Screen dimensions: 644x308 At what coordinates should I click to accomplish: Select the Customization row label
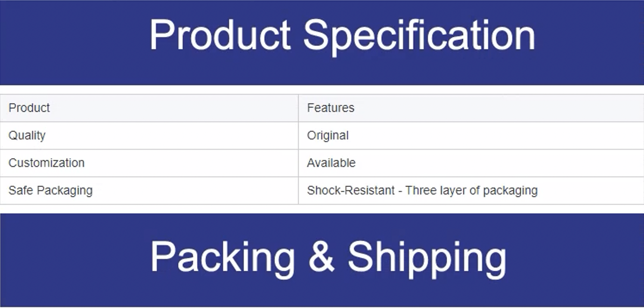pos(46,163)
